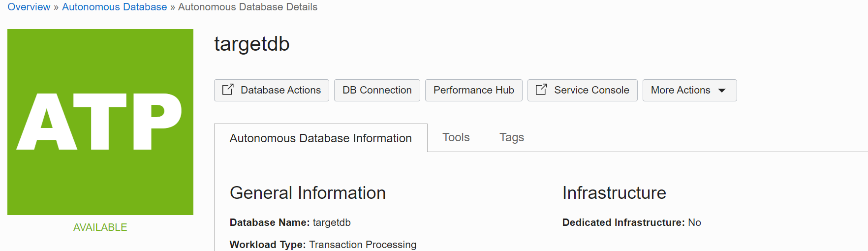Navigate to the Autonomous Database breadcrumb link

114,7
